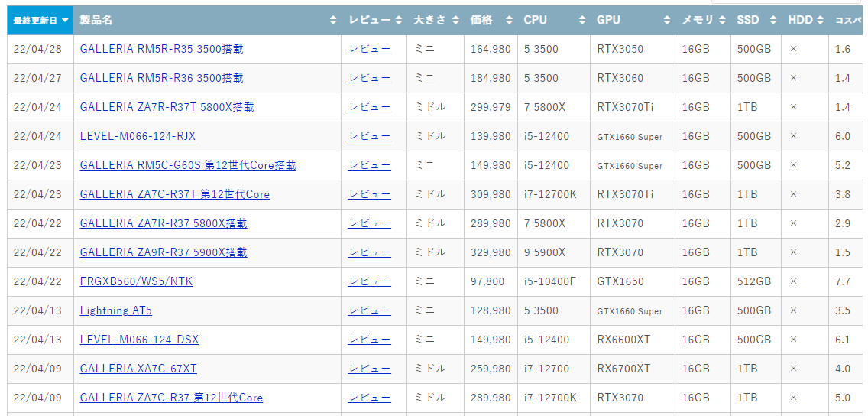
Task: Open レビュー link for GALLERIA RM5R-R36
Action: click(369, 78)
